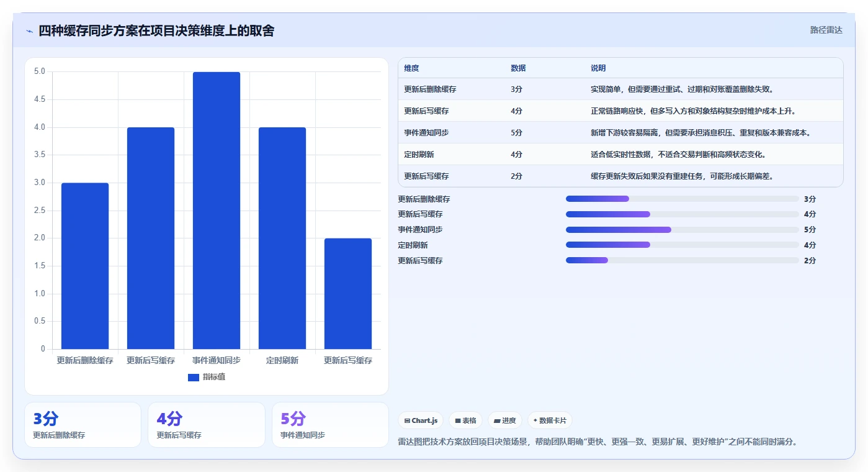Click the 事件通知同步 label on the x-axis
The image size is (868, 472).
point(217,360)
